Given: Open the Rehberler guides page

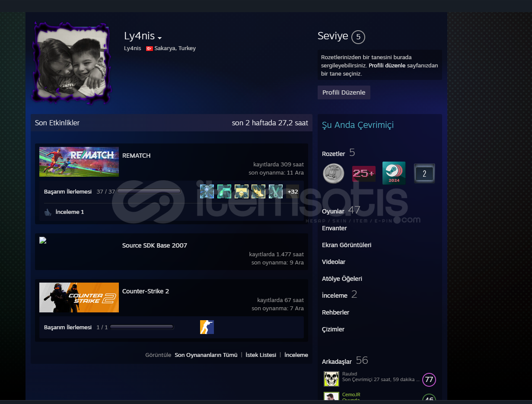Looking at the screenshot, I should (x=336, y=312).
